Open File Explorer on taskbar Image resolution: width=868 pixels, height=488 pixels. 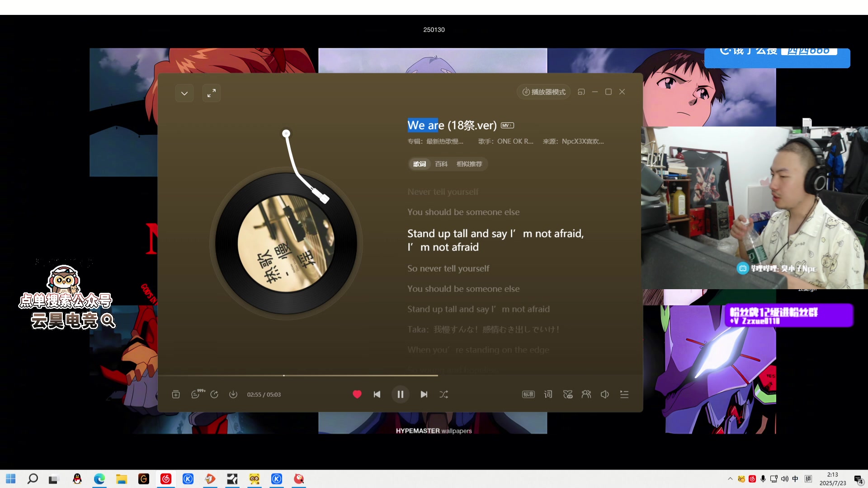(x=121, y=479)
